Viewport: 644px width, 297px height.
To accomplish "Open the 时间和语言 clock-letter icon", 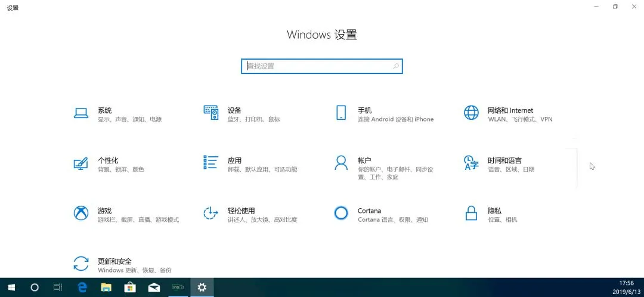I will 471,163.
